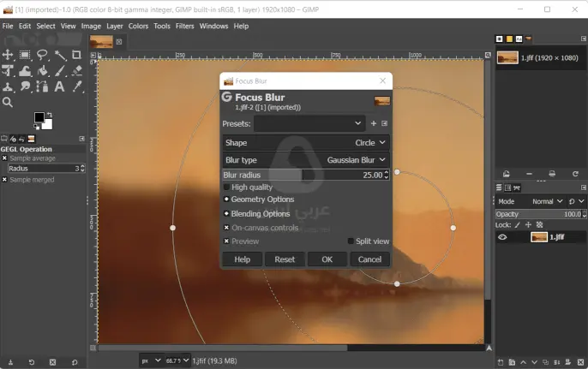
Task: Select the Move tool in toolbox
Action: point(8,55)
